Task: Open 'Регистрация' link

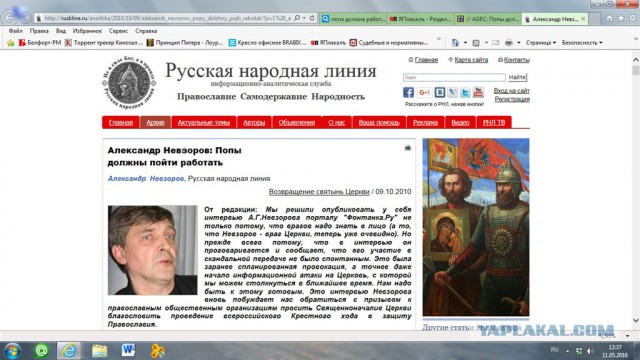Action: point(512,99)
